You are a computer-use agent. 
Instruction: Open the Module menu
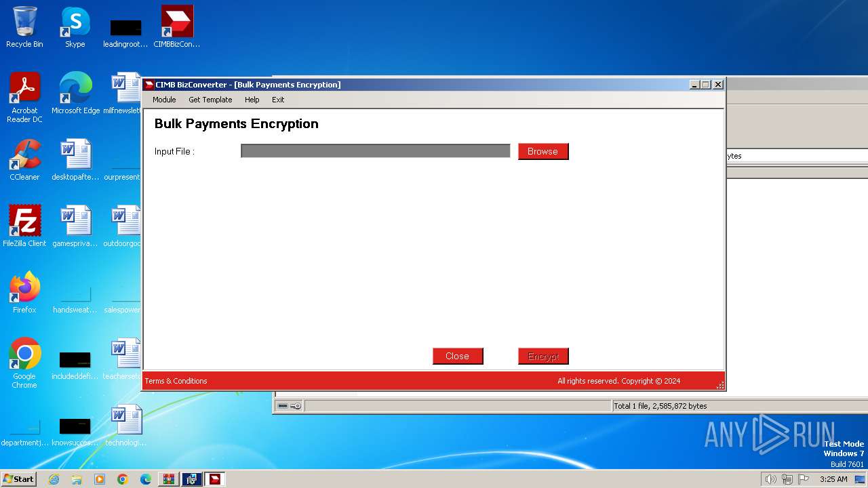click(164, 100)
